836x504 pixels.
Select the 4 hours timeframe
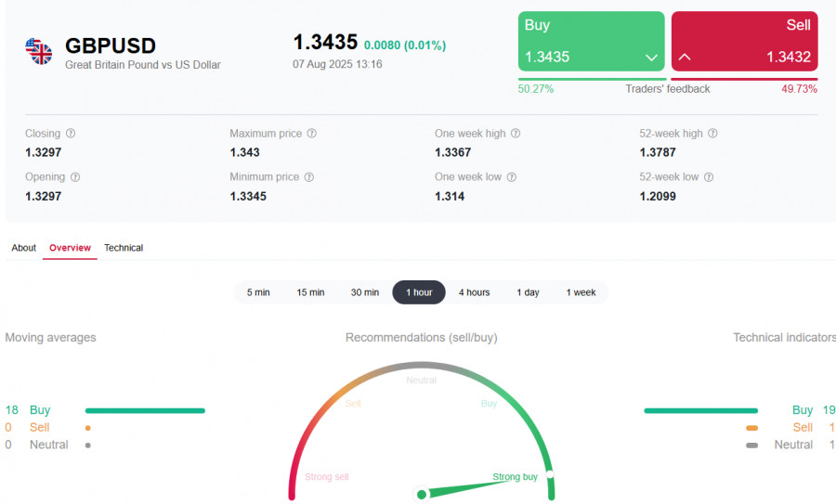coord(474,292)
